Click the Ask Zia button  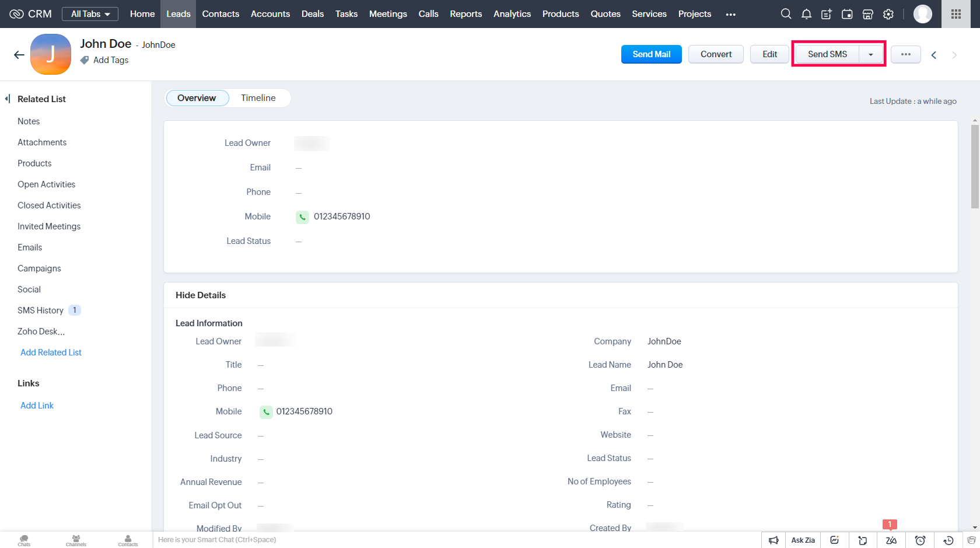coord(803,540)
